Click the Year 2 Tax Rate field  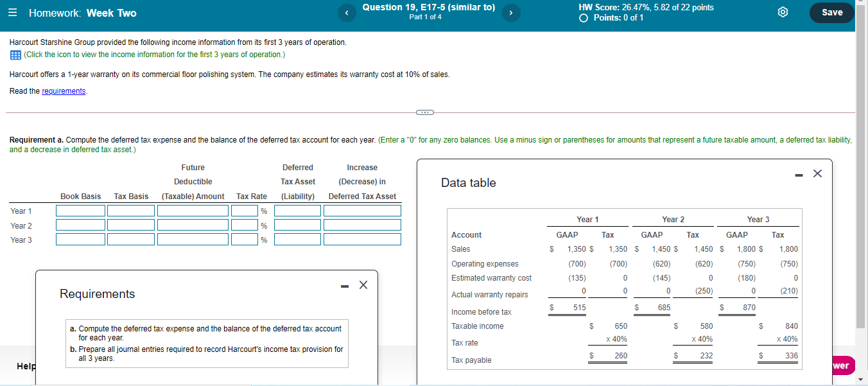[245, 225]
